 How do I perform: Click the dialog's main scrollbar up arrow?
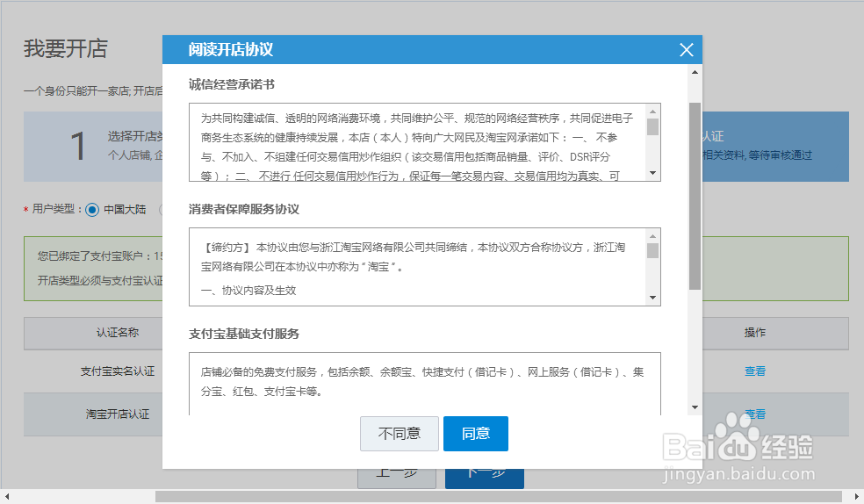[x=695, y=72]
